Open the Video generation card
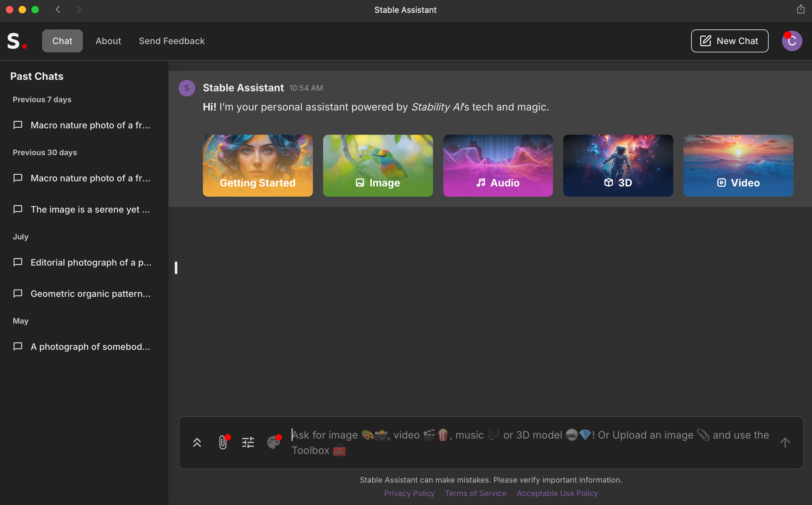This screenshot has height=505, width=812. pos(738,165)
